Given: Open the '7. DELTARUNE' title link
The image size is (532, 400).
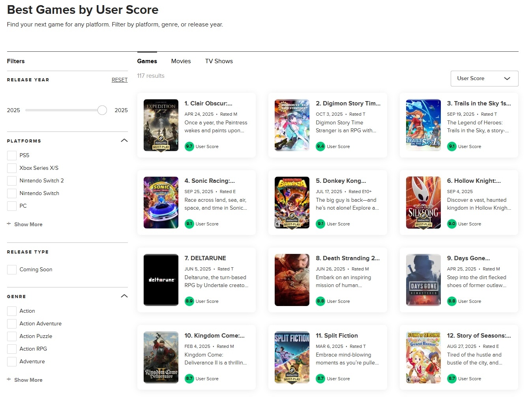Looking at the screenshot, I should (x=205, y=258).
